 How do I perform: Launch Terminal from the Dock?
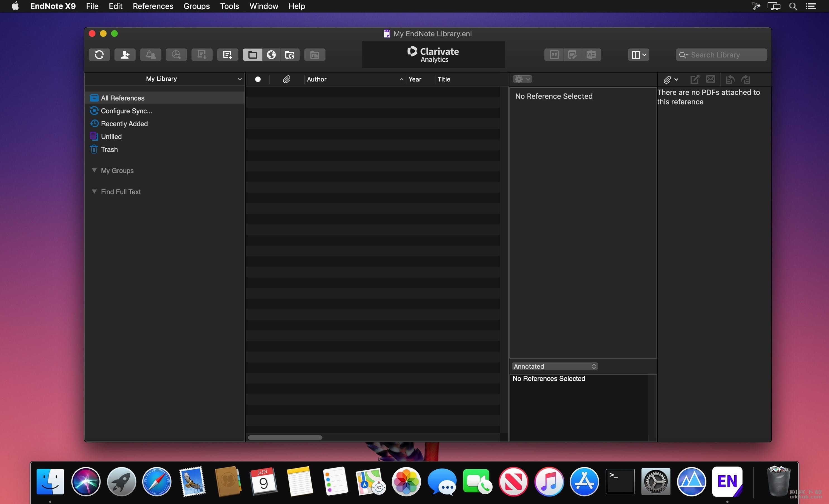coord(620,481)
